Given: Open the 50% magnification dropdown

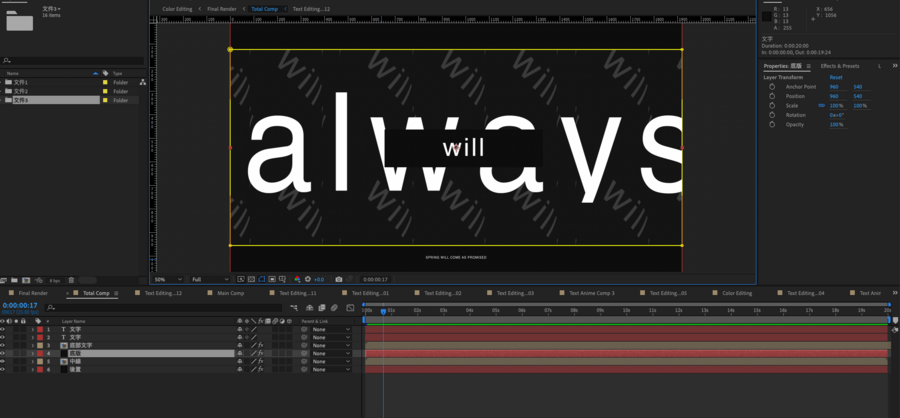Looking at the screenshot, I should coord(168,280).
